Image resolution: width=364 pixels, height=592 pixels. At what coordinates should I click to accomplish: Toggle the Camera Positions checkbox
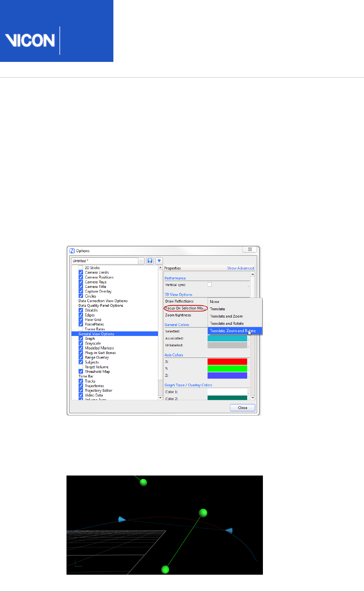pos(81,277)
